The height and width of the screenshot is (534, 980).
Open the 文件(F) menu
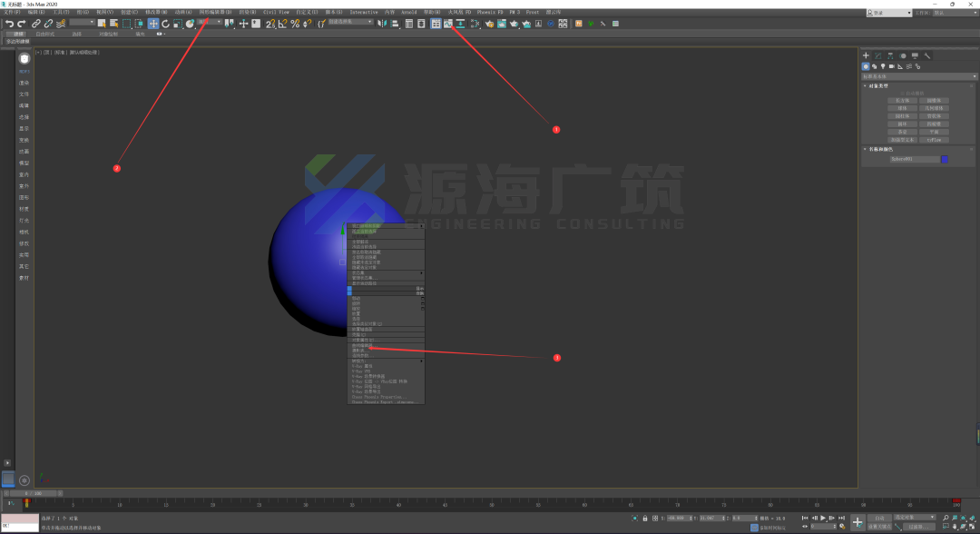tap(13, 13)
